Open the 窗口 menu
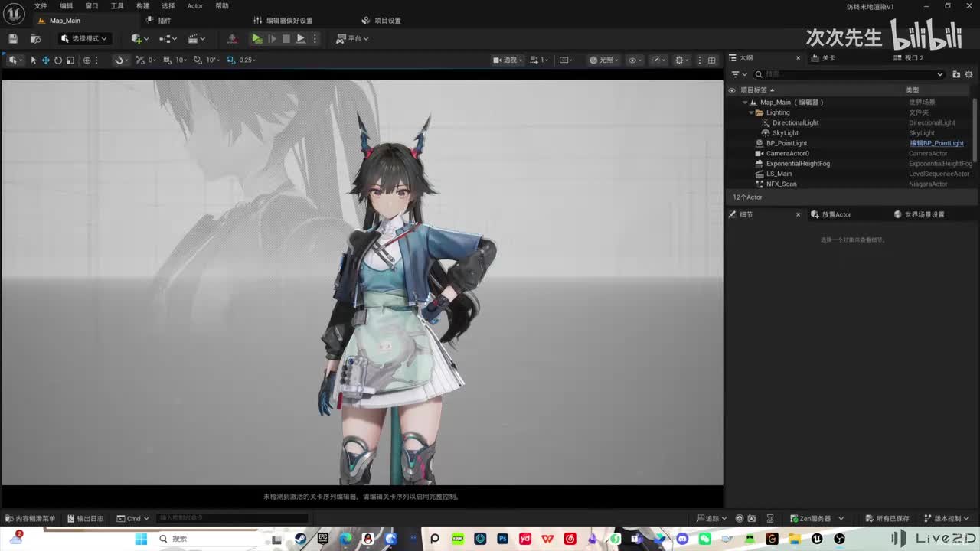 (x=92, y=6)
